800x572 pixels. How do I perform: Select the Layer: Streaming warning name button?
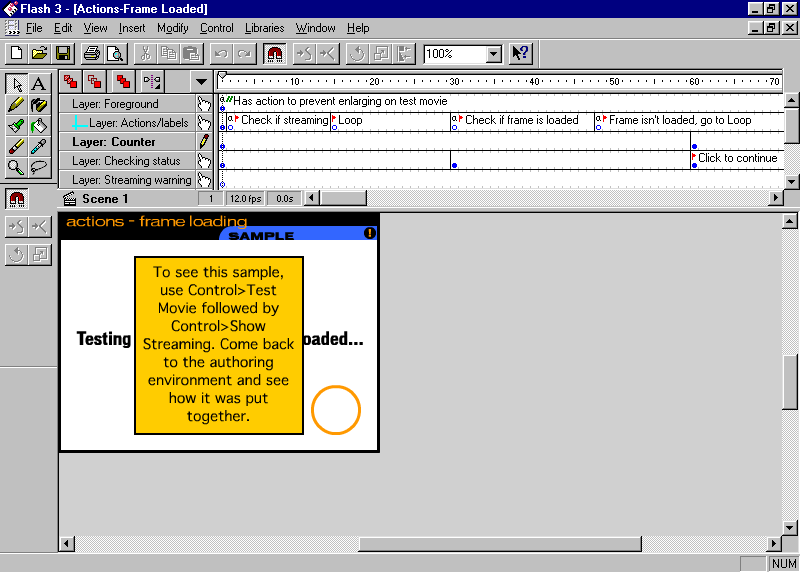pos(128,180)
